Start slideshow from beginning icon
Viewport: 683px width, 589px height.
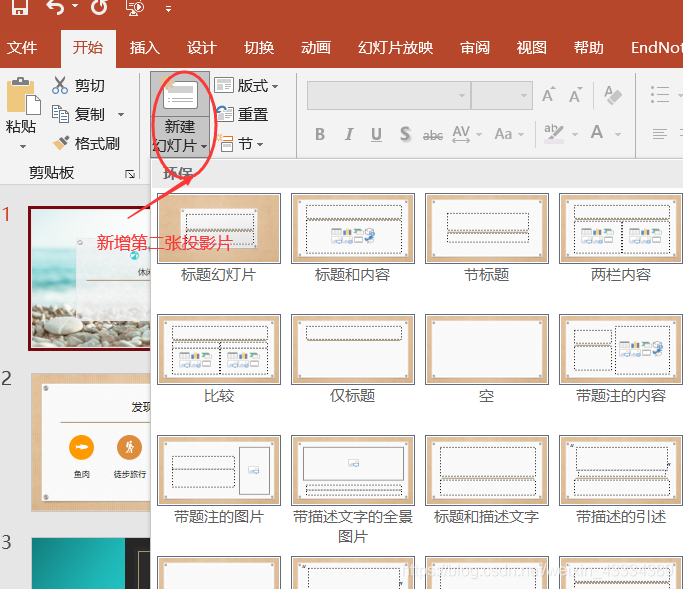pyautogui.click(x=135, y=8)
